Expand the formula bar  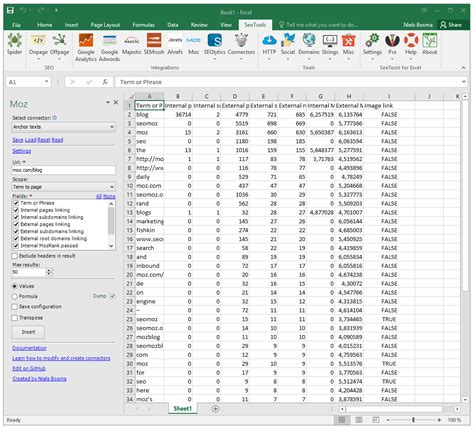(x=464, y=82)
